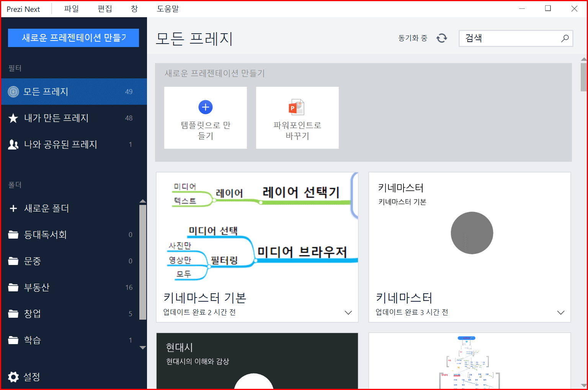Click the search magnifier icon
The height and width of the screenshot is (390, 588).
[565, 38]
